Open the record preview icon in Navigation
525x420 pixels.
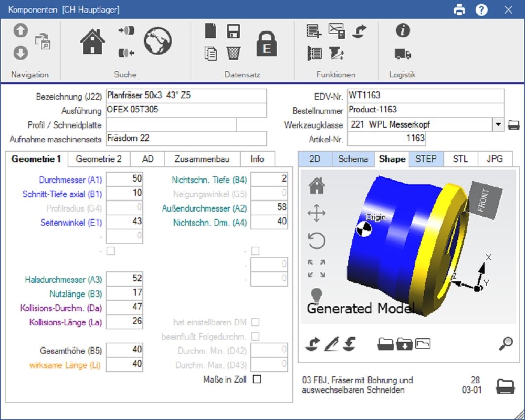pyautogui.click(x=43, y=41)
